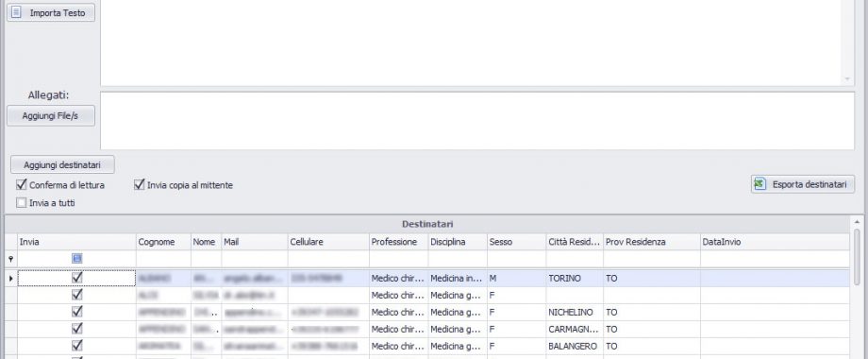Sort by Sesso column header
868x359 pixels.
click(x=516, y=242)
